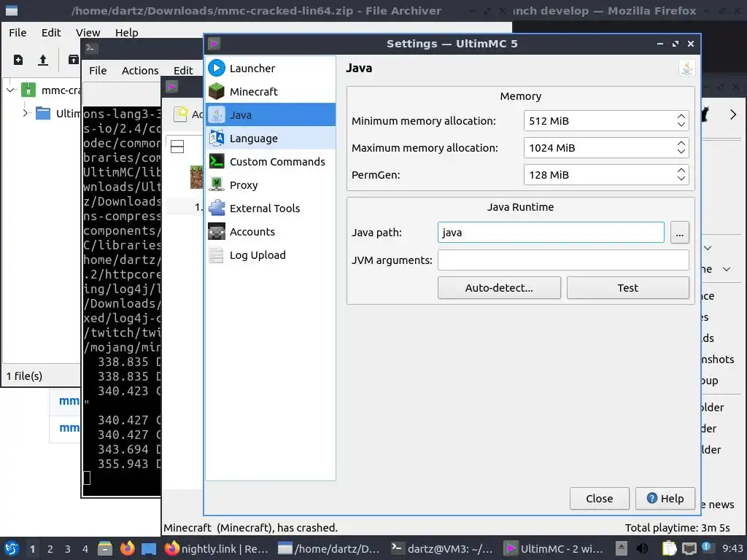Open Actions menu in terminal window
The image size is (747, 560).
[140, 71]
